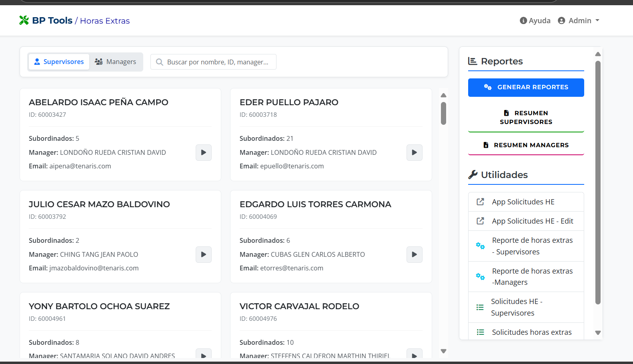Click the Reportes chart icon

473,61
